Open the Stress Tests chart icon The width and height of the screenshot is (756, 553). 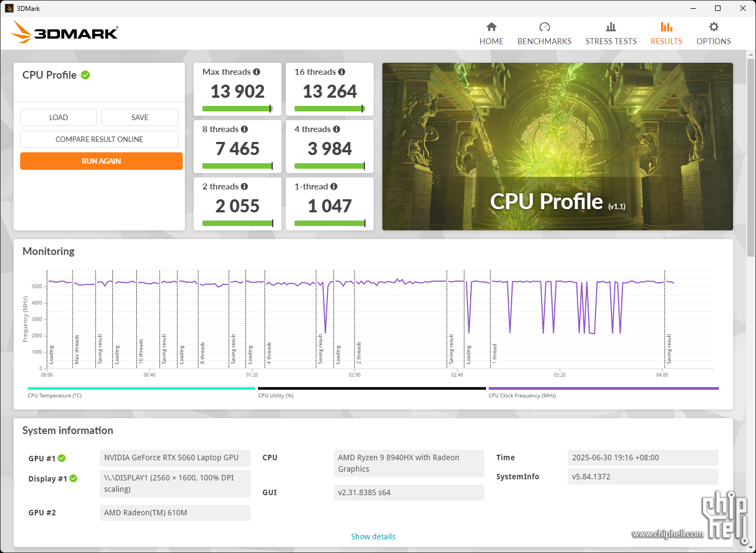[x=611, y=27]
